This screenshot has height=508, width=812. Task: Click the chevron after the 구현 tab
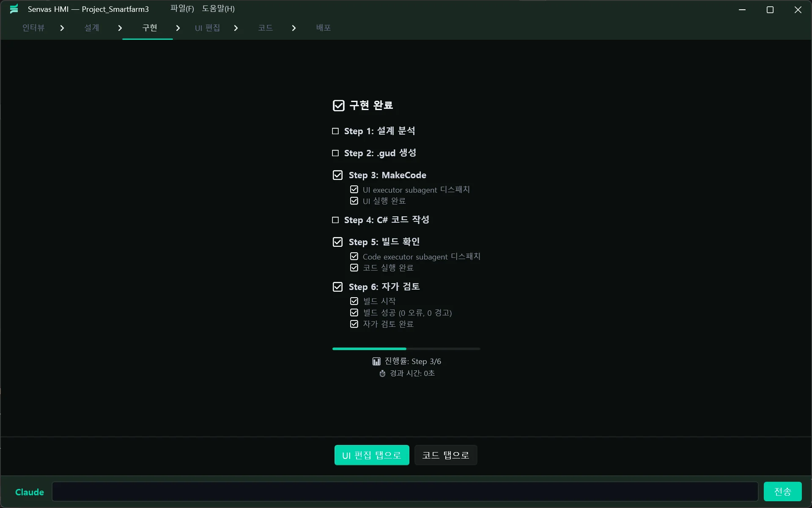point(178,28)
